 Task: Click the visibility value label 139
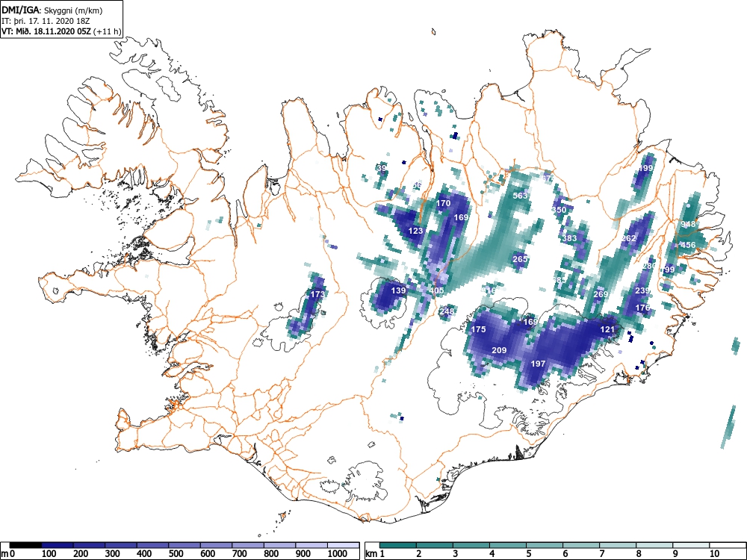pos(398,290)
